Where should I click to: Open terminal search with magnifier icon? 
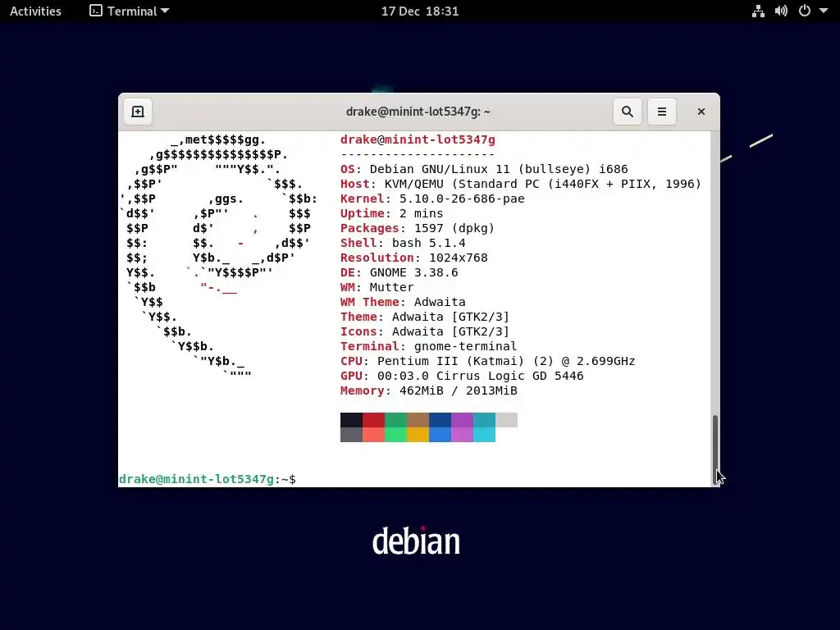click(x=628, y=112)
